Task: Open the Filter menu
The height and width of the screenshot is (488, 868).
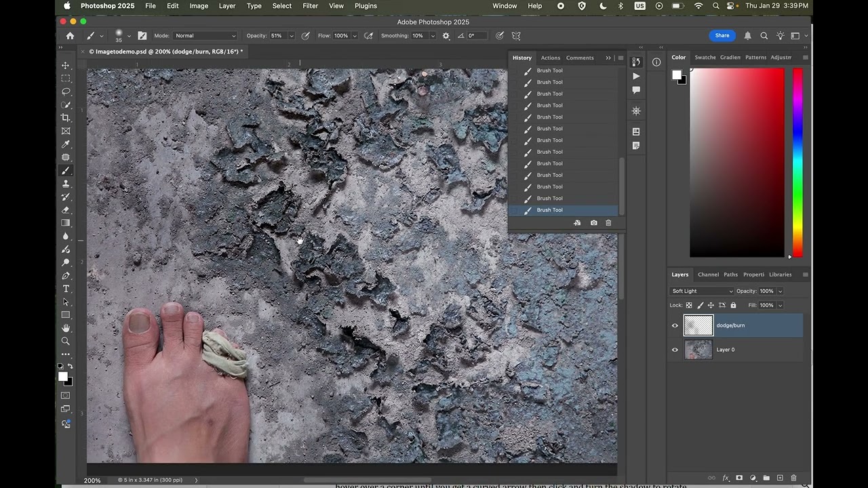Action: [311, 5]
